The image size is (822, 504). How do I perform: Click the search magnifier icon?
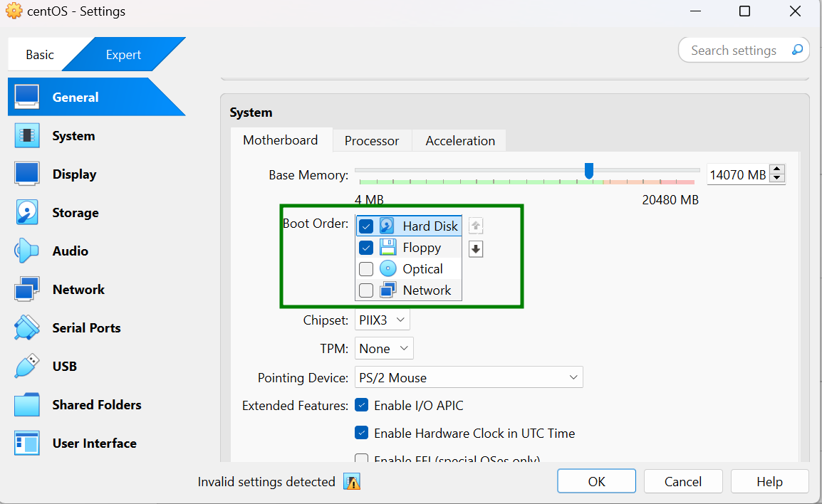point(797,50)
